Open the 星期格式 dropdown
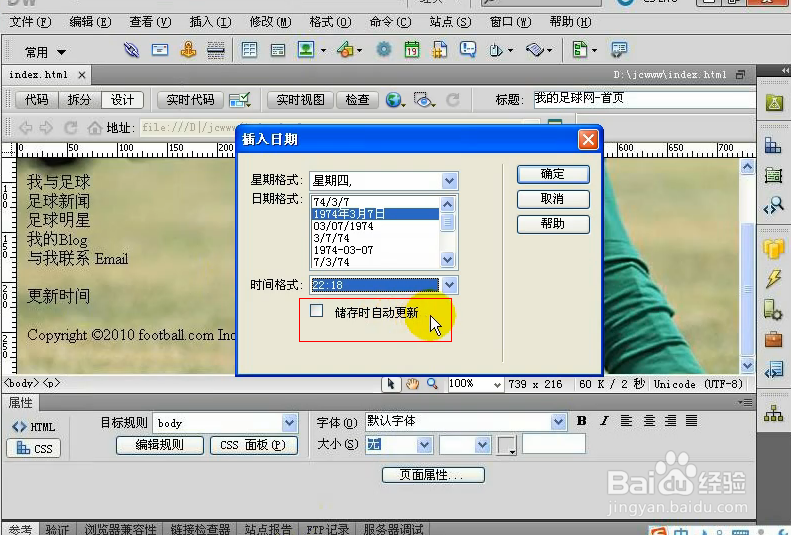791x535 pixels. pos(449,181)
